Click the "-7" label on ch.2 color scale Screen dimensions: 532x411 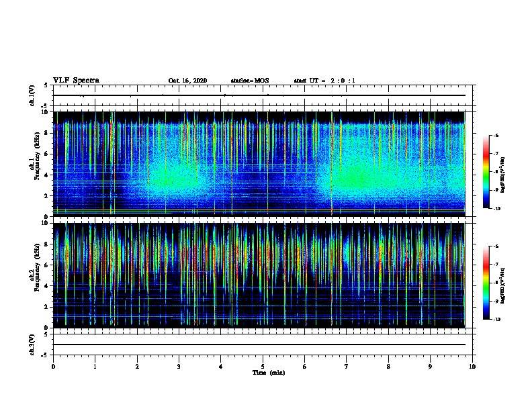tap(496, 265)
